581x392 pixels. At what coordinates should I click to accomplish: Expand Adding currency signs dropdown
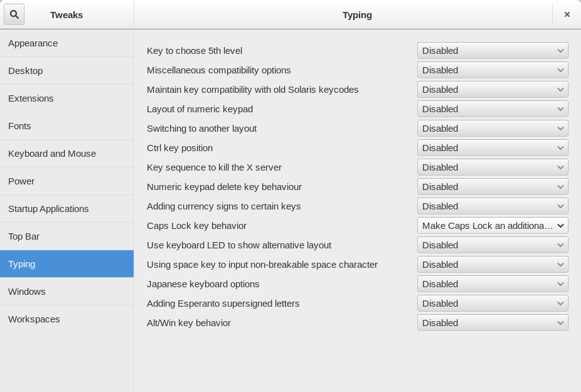(x=493, y=206)
